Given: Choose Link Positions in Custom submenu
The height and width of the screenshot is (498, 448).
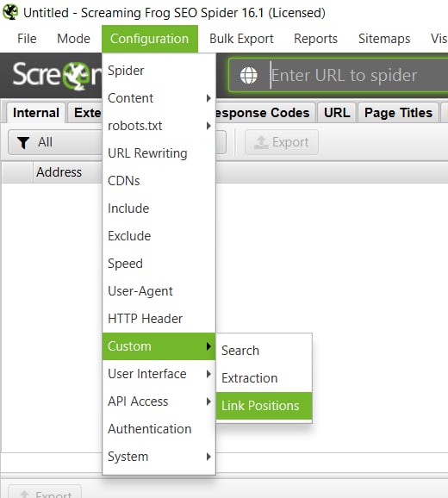Looking at the screenshot, I should pyautogui.click(x=264, y=406).
